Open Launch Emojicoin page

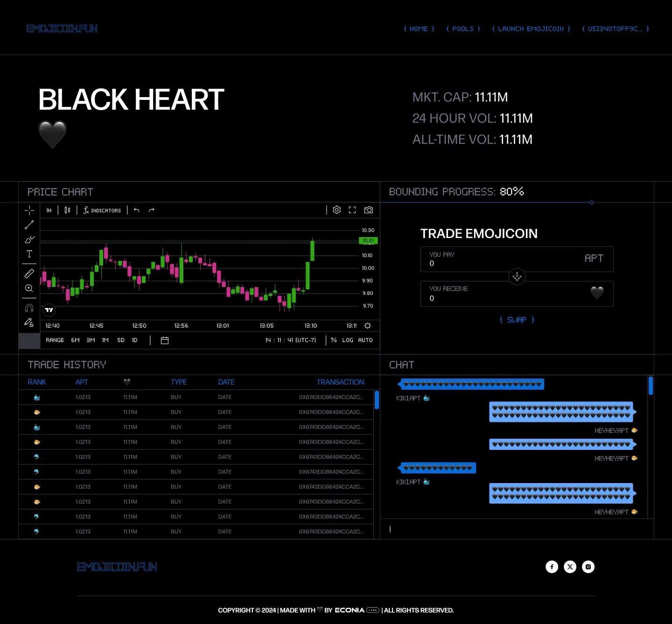pos(531,28)
